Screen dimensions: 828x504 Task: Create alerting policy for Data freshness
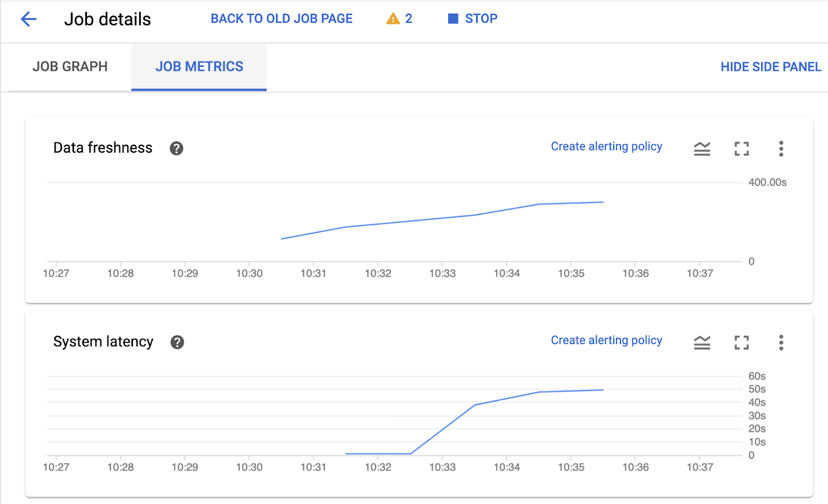pyautogui.click(x=606, y=146)
